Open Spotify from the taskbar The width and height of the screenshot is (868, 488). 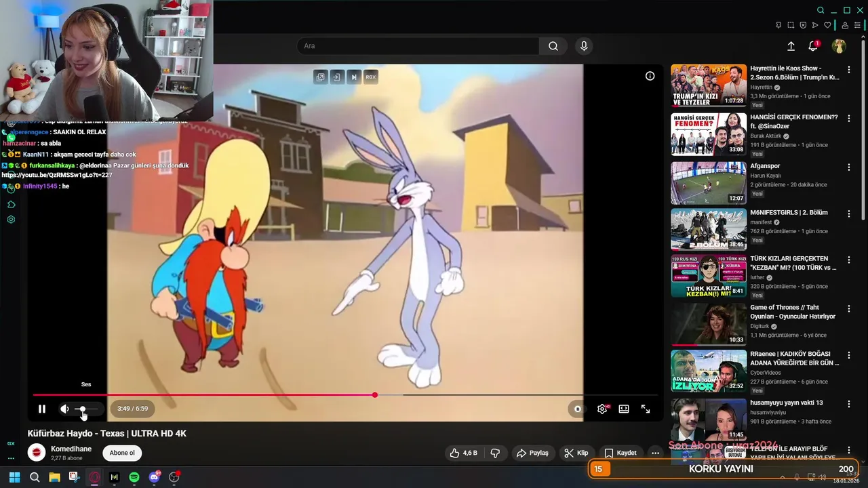pos(134,477)
